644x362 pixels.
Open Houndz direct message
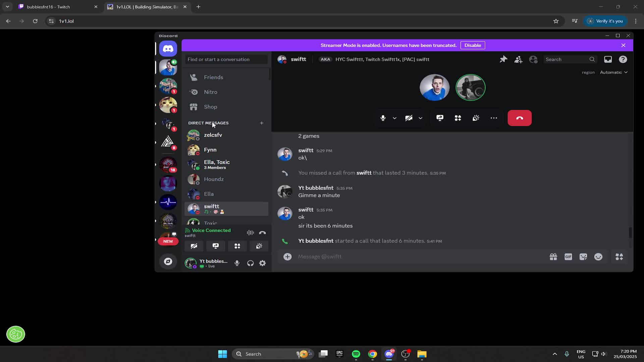pyautogui.click(x=226, y=179)
